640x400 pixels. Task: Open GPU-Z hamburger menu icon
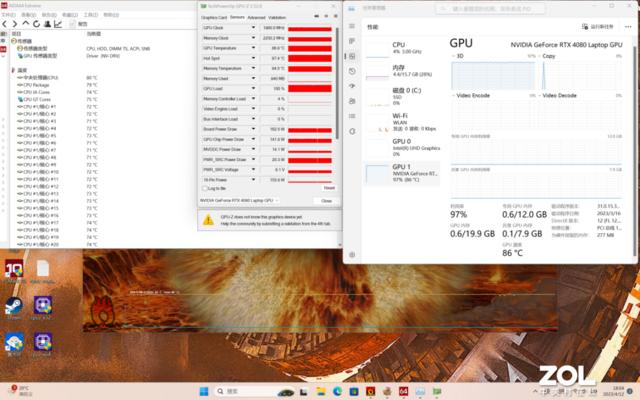(336, 16)
